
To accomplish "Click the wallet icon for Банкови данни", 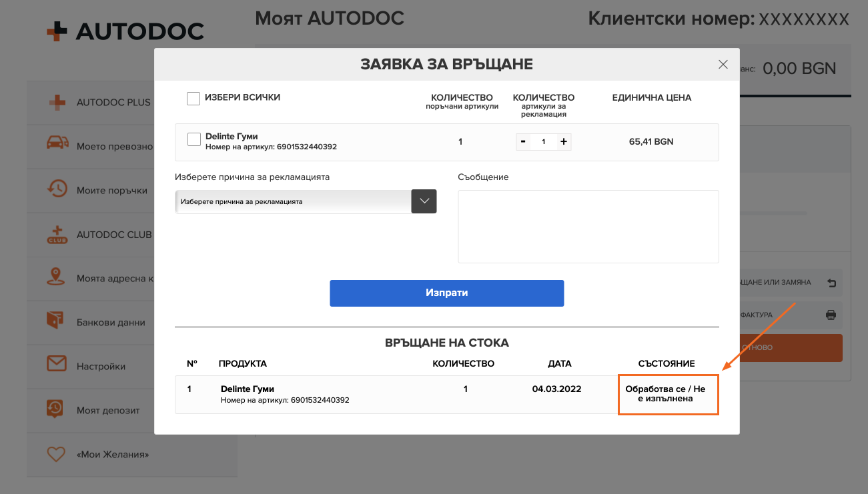I will 57,321.
